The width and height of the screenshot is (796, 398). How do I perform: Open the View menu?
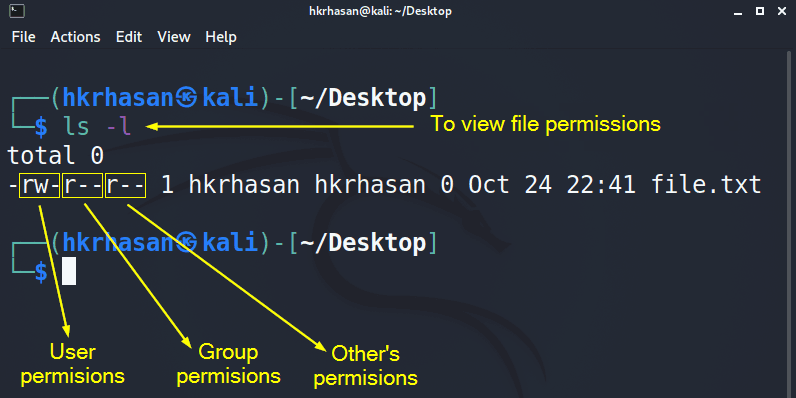coord(174,37)
